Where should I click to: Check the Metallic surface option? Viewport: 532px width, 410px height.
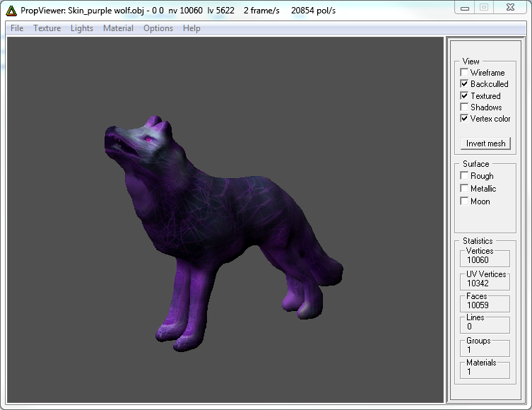(464, 189)
